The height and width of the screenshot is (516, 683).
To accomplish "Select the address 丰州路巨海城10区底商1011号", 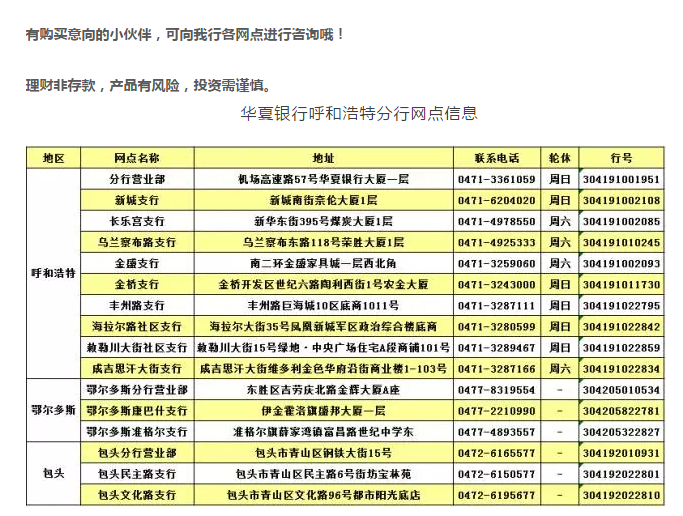I will click(x=323, y=305).
